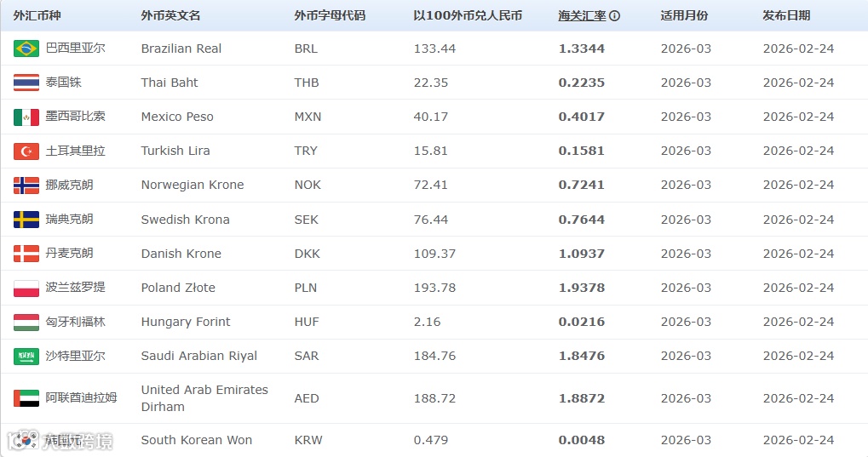Select the KRW currency code cell
This screenshot has width=868, height=457.
pyautogui.click(x=308, y=440)
